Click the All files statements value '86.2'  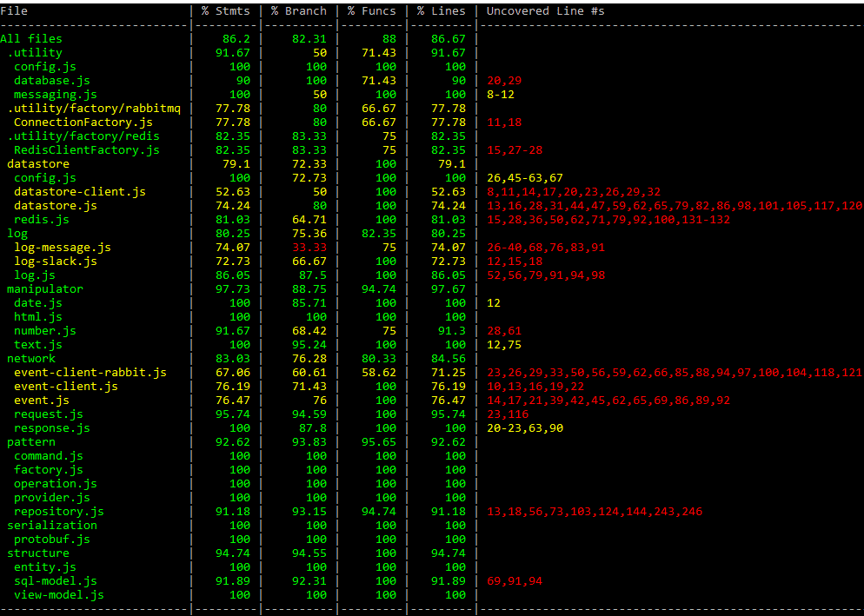(236, 38)
